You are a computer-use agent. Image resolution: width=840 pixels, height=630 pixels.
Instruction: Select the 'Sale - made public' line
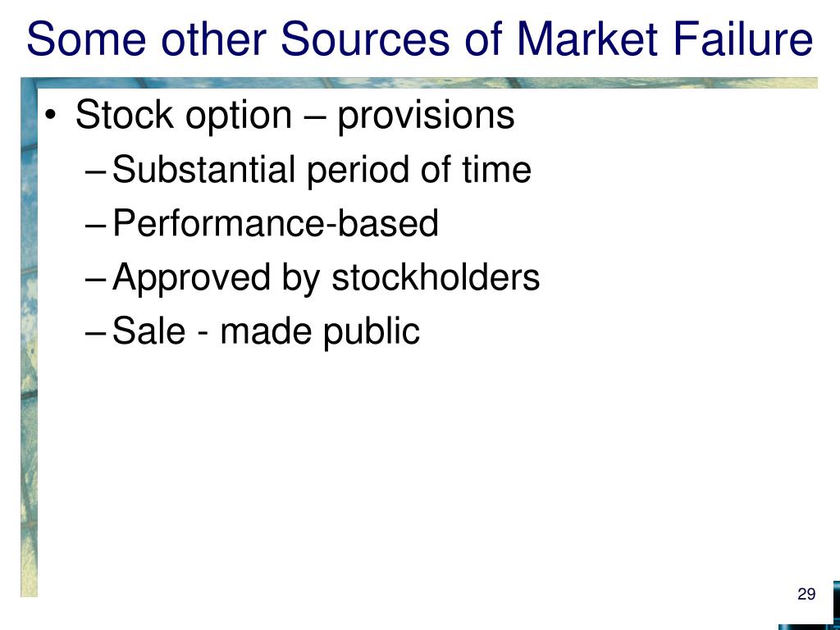[266, 331]
